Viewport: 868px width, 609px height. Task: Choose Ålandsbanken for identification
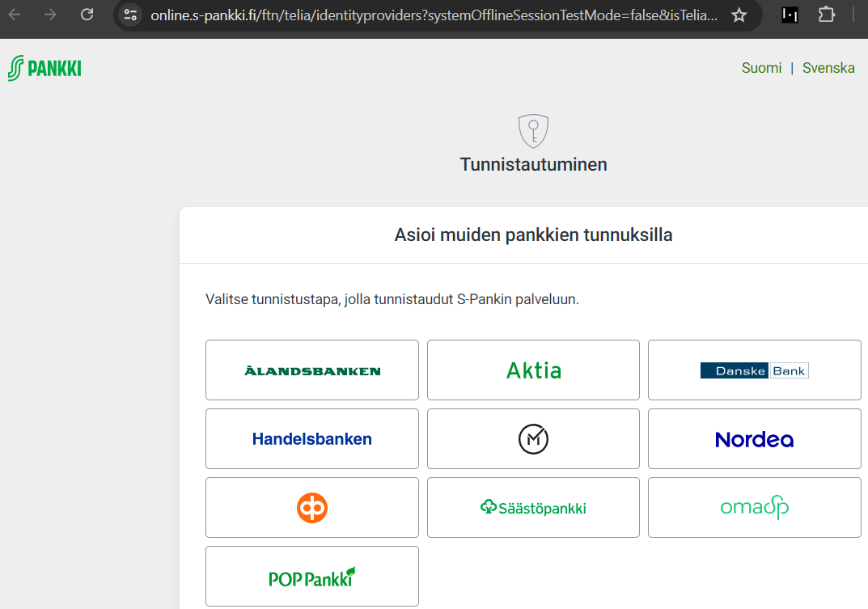click(x=312, y=370)
